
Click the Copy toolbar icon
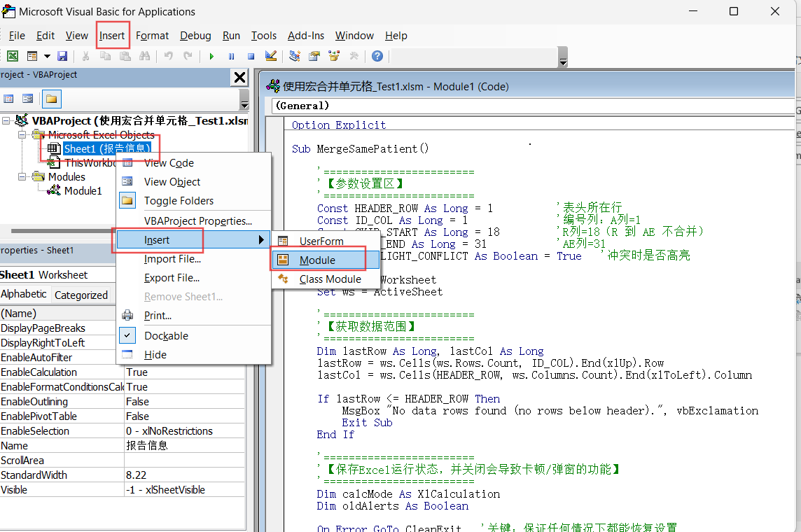point(105,56)
